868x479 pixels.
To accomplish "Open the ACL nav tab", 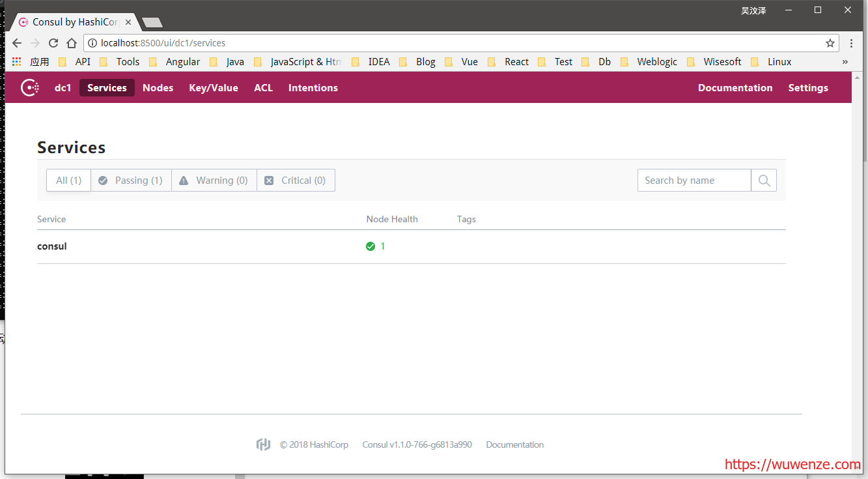I will click(x=263, y=88).
